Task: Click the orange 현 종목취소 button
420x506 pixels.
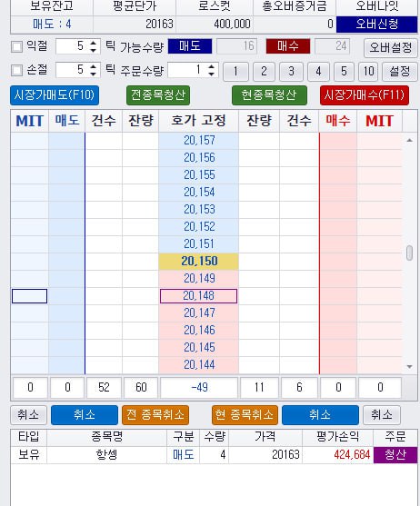Action: coord(245,414)
